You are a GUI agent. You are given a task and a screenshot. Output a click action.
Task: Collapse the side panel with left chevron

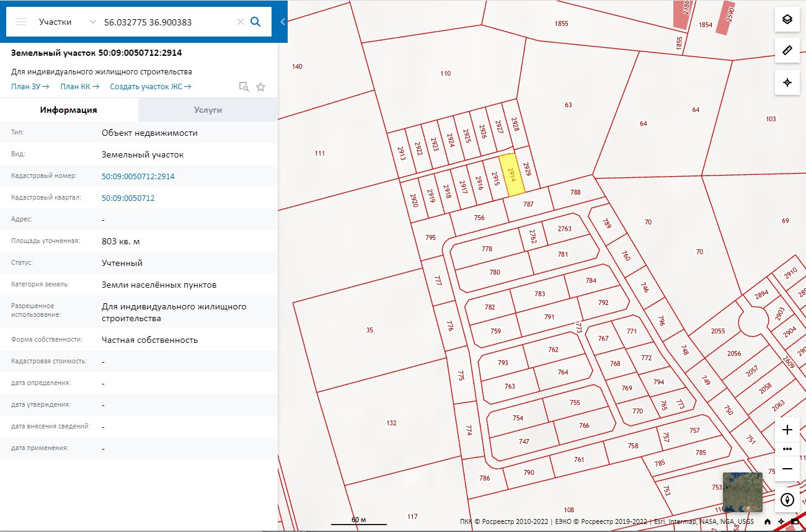tap(283, 22)
